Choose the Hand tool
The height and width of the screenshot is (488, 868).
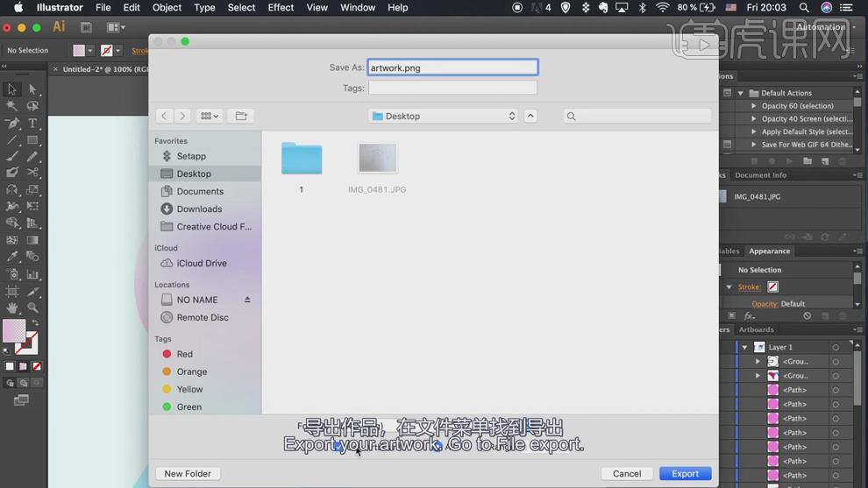point(12,308)
